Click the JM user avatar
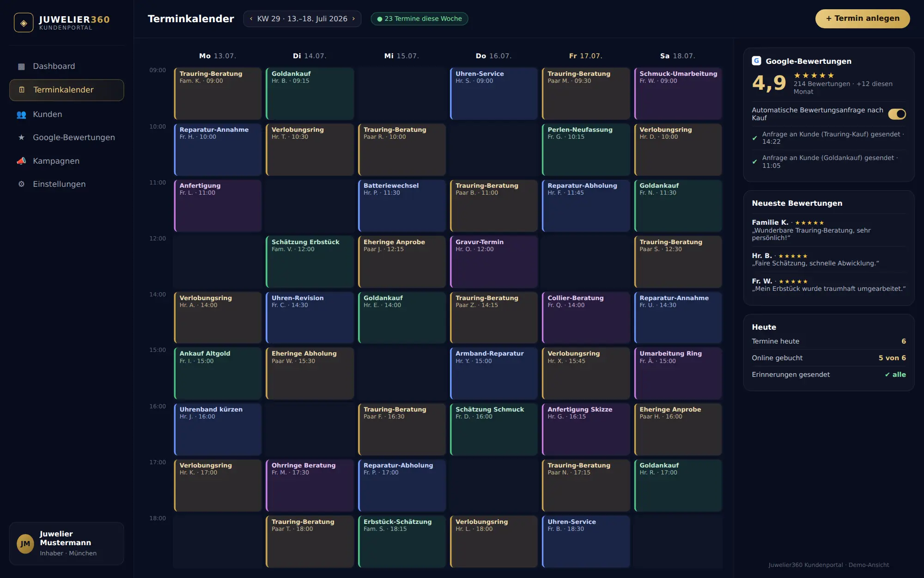 [x=25, y=544]
